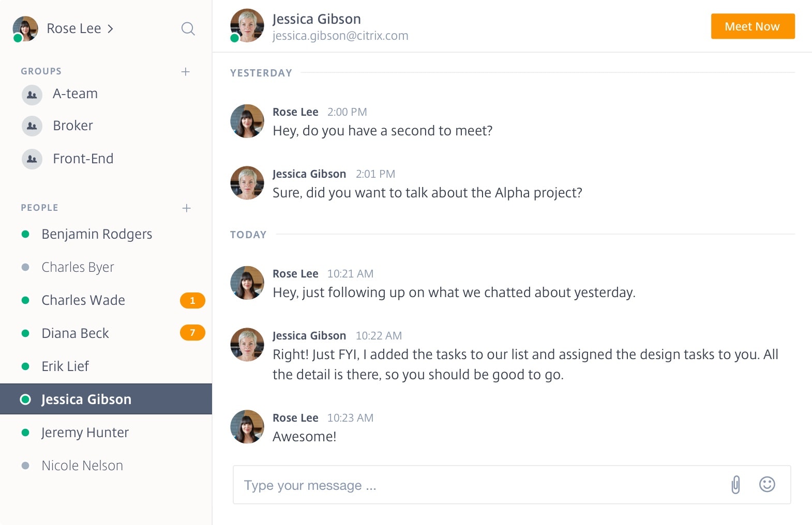
Task: Click the message input field
Action: [481, 485]
